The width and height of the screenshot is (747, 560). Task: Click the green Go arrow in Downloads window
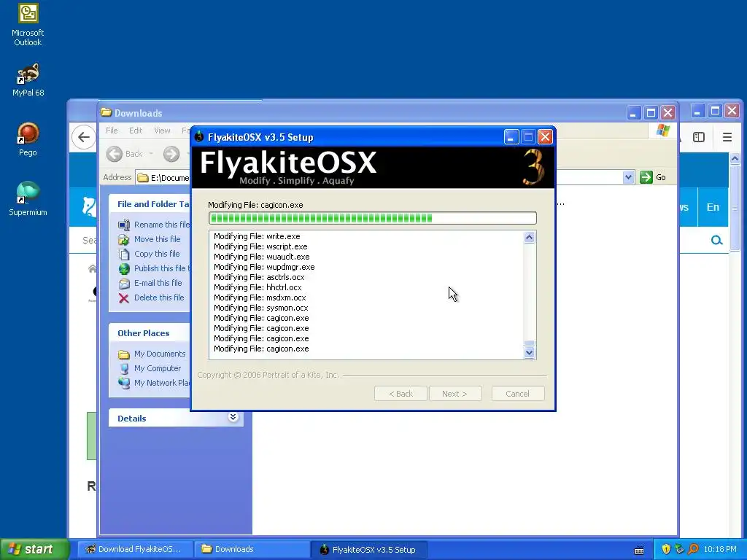(x=646, y=177)
